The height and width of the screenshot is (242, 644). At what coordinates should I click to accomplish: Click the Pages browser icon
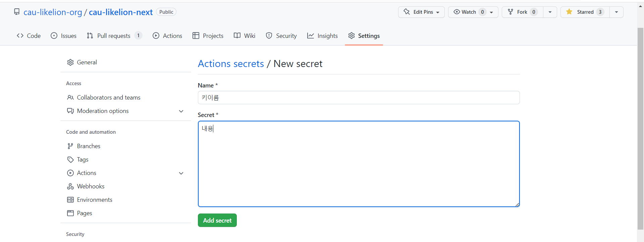click(70, 213)
